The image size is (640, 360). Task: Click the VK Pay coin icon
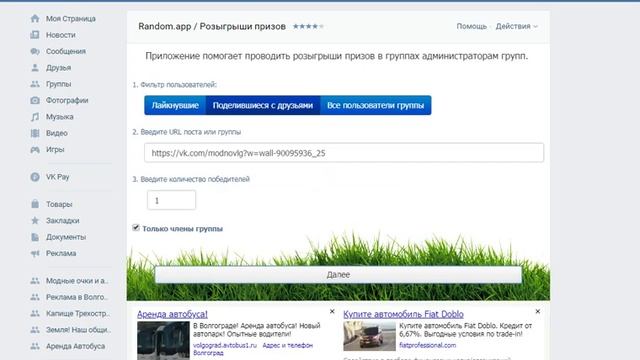click(35, 177)
